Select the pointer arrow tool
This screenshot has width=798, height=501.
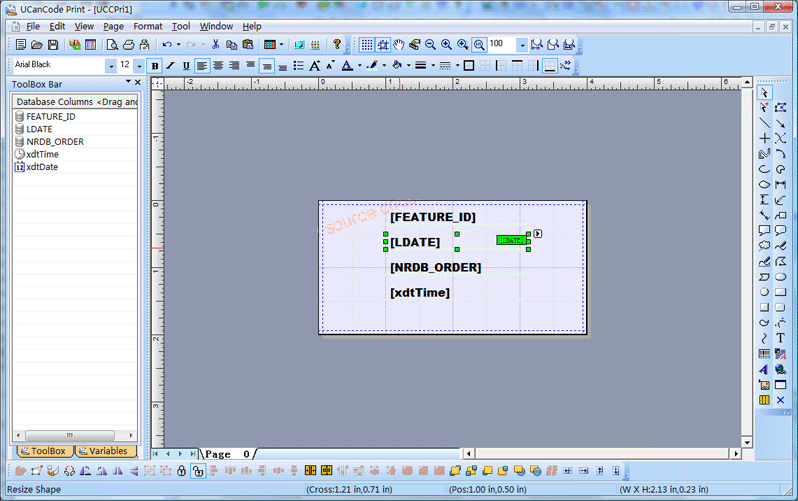[x=764, y=92]
